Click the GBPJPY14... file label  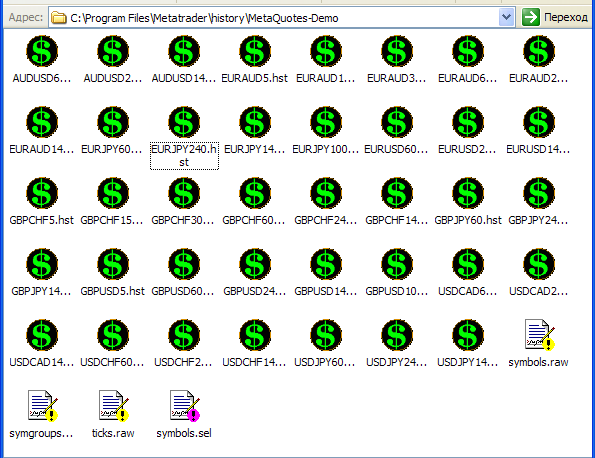pyautogui.click(x=41, y=291)
